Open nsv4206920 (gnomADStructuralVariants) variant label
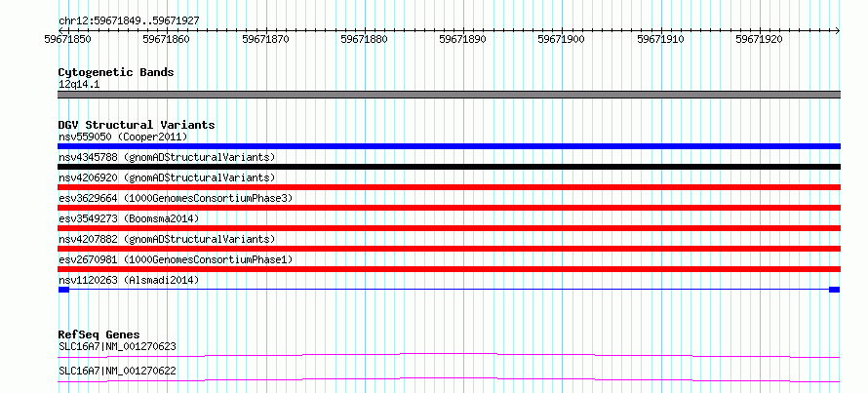Image resolution: width=868 pixels, height=393 pixels. click(x=167, y=177)
